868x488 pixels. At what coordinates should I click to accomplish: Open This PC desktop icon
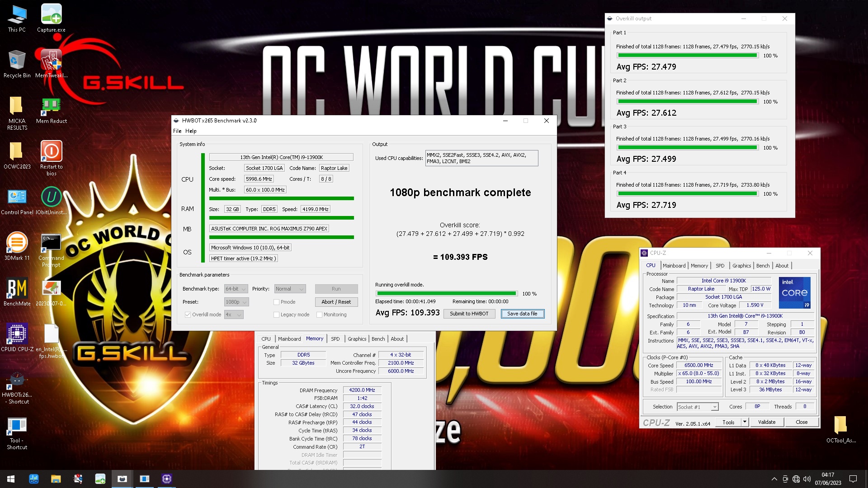[17, 18]
